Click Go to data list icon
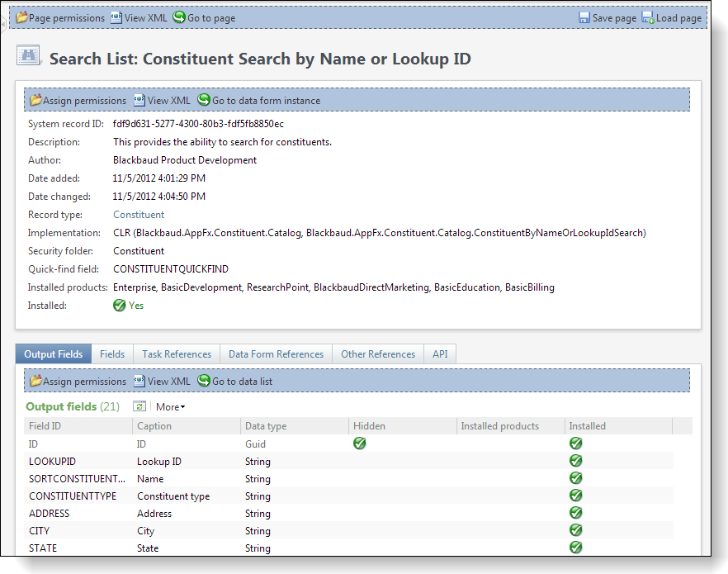The height and width of the screenshot is (574, 728). click(204, 381)
